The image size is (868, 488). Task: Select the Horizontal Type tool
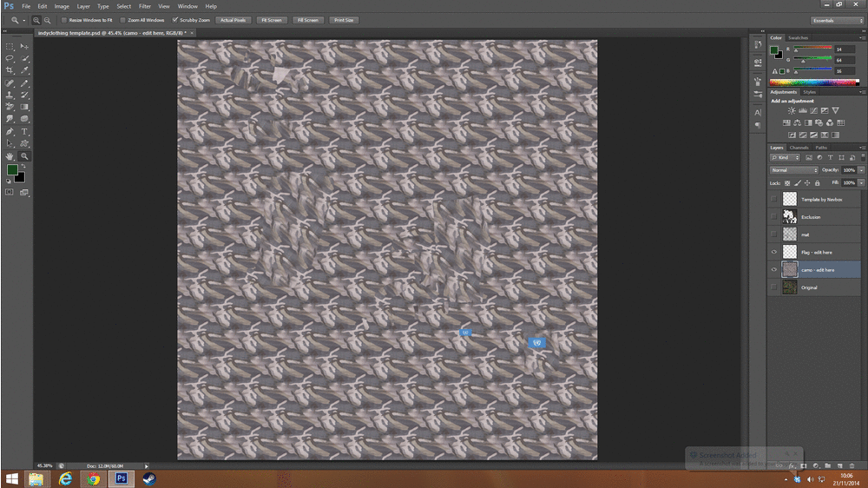coord(24,132)
